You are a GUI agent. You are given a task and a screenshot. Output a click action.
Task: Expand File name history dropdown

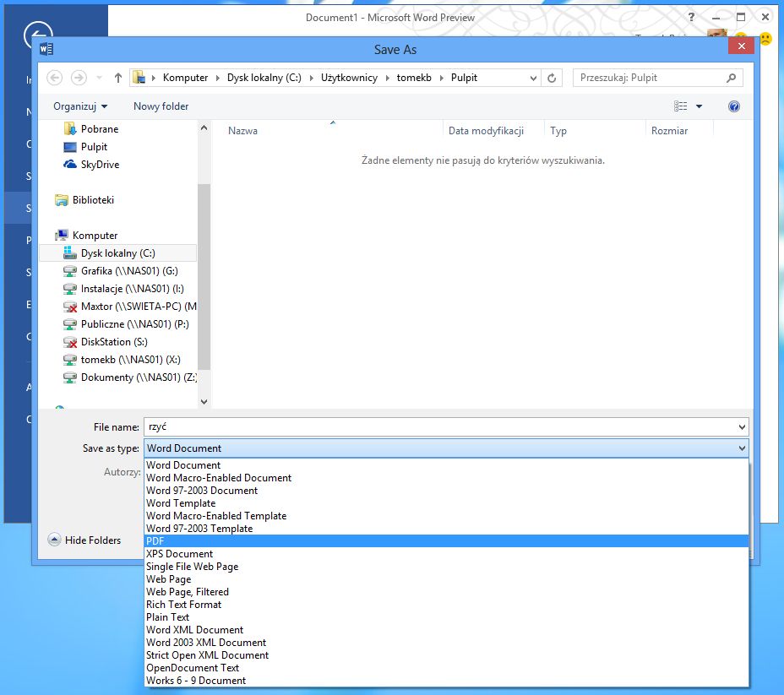[x=742, y=427]
